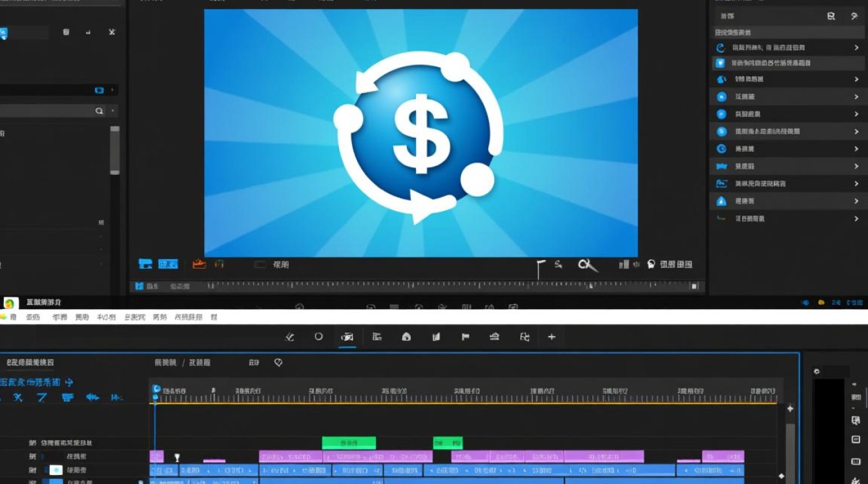Select the house-shaped icon in the timeline toolbar
This screenshot has height=484, width=868.
click(x=406, y=337)
